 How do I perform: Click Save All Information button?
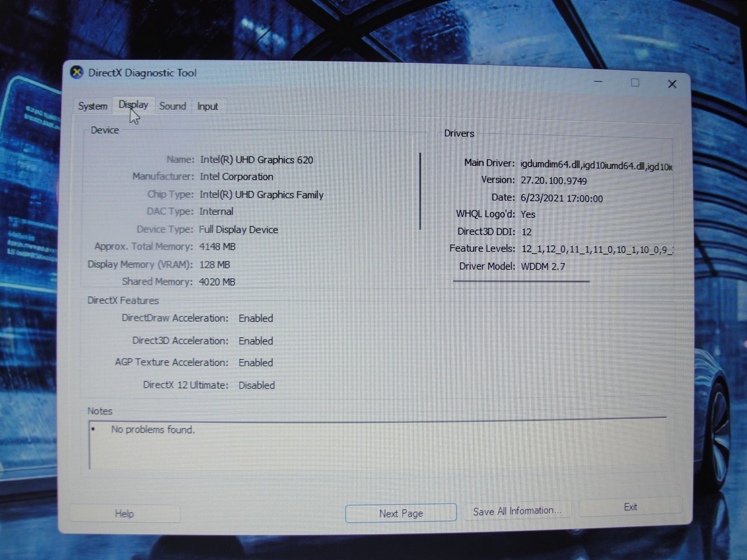[x=517, y=511]
